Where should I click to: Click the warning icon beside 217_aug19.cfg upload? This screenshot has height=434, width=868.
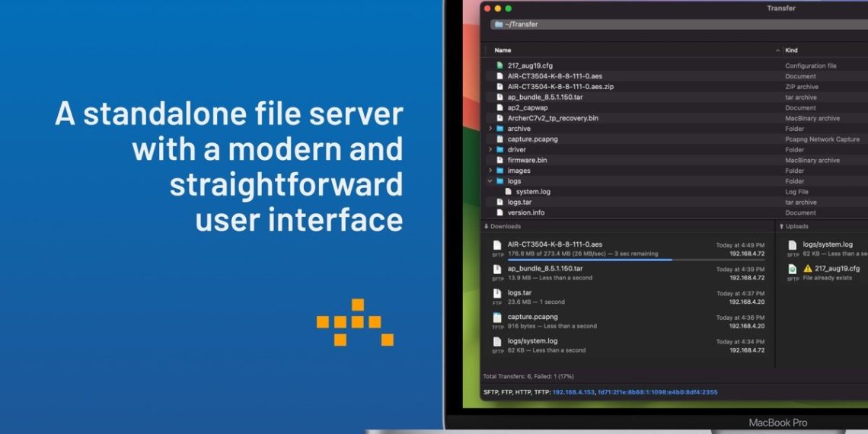point(808,269)
